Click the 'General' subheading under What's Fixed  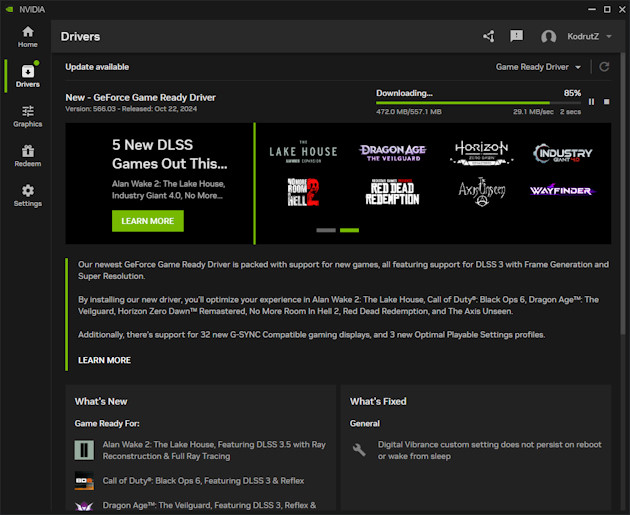pyautogui.click(x=364, y=423)
